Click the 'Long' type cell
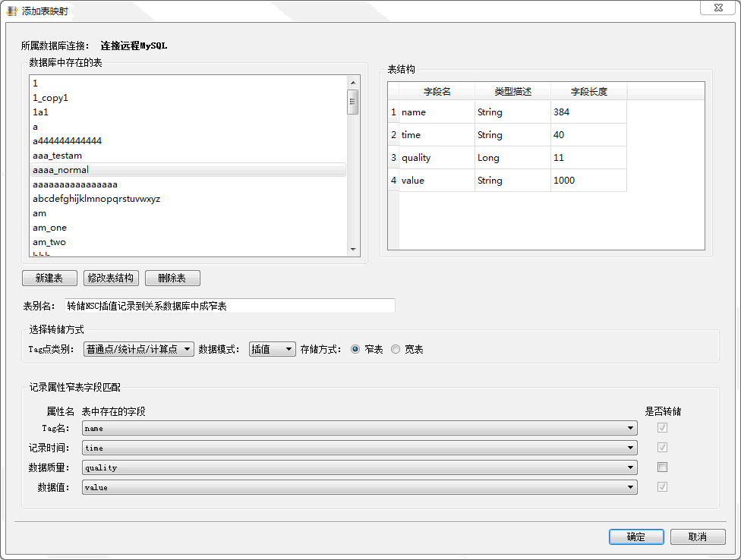 [x=512, y=158]
